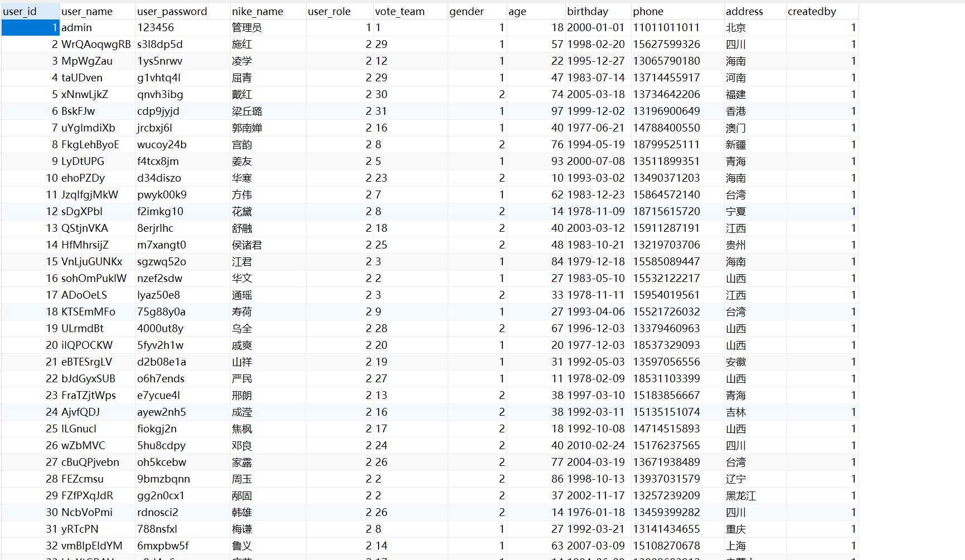Select the user_name cell sDgXPbl
Image resolution: width=965 pixels, height=560 pixels.
(97, 211)
